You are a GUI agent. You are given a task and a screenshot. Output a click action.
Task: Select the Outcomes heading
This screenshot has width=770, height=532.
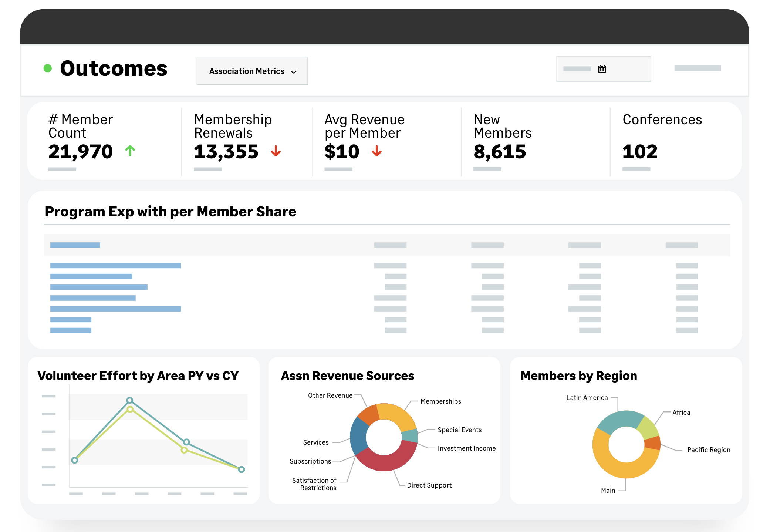pyautogui.click(x=114, y=69)
